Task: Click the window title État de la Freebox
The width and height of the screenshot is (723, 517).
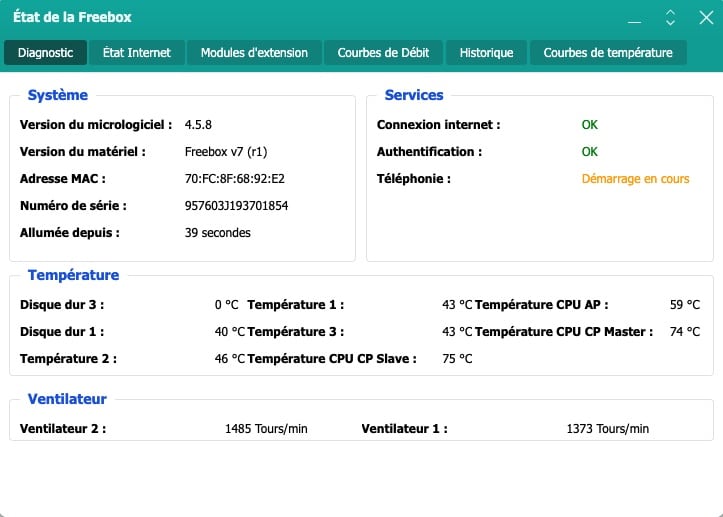Action: [x=72, y=17]
